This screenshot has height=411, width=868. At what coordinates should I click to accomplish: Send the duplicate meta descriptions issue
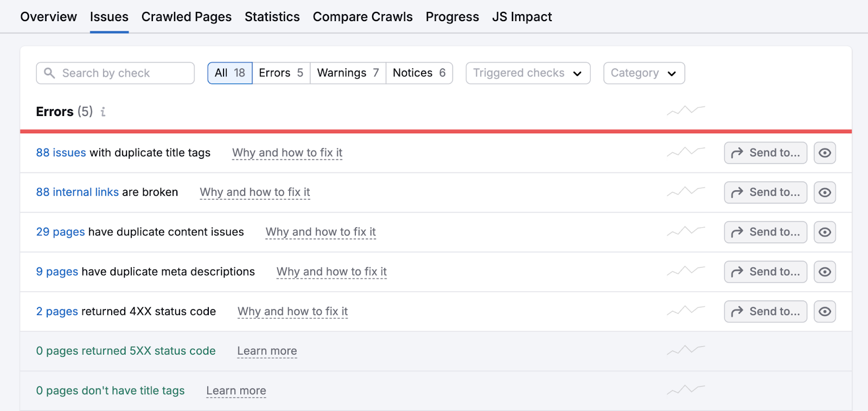coord(765,272)
